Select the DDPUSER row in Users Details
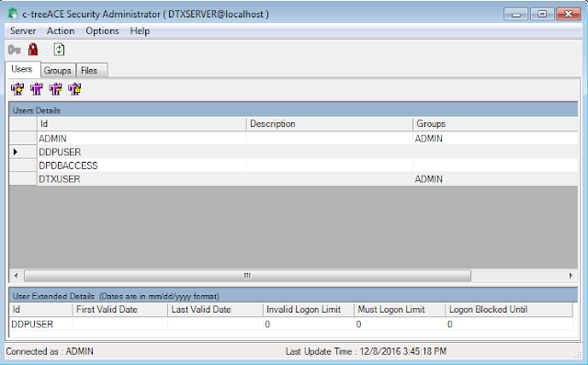 (x=293, y=152)
